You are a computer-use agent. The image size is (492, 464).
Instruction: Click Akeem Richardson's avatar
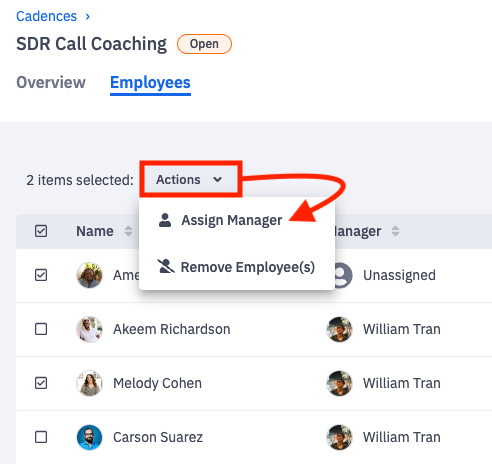point(89,329)
